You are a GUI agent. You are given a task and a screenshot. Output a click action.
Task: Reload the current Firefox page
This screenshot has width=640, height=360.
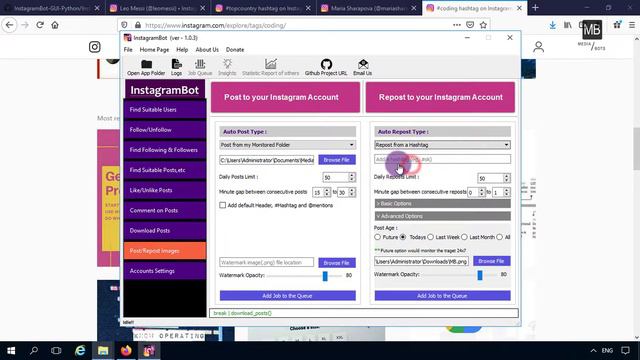pyautogui.click(x=40, y=25)
